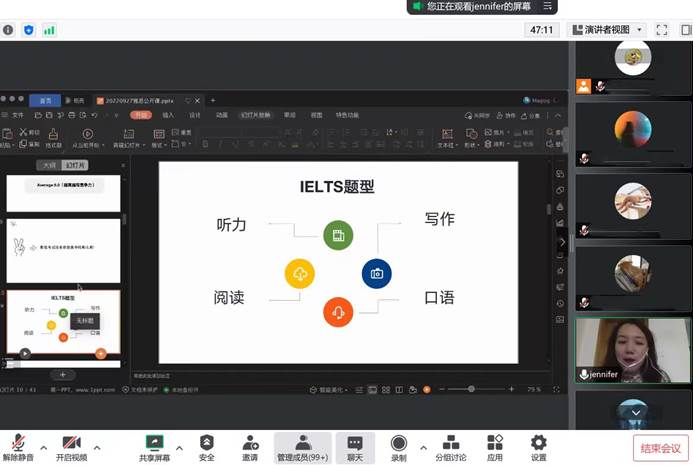Screen dimensions: 693x465
Task: Open the 开始 ribbon tab
Action: [141, 115]
